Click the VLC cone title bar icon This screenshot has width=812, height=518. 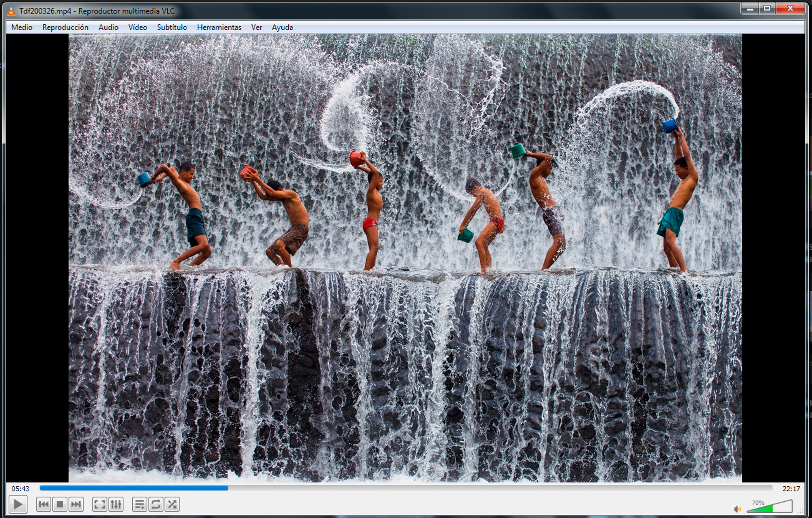[x=11, y=11]
